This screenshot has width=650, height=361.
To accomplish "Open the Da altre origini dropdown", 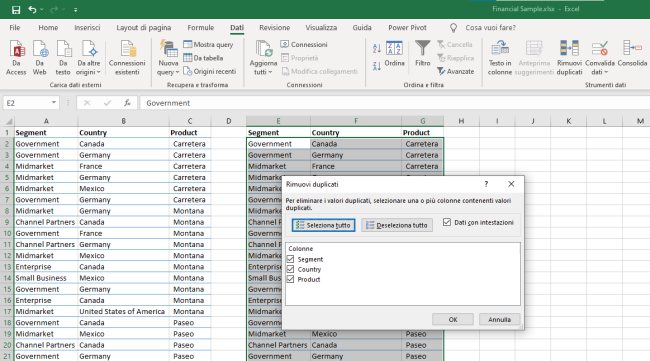I will [x=89, y=58].
